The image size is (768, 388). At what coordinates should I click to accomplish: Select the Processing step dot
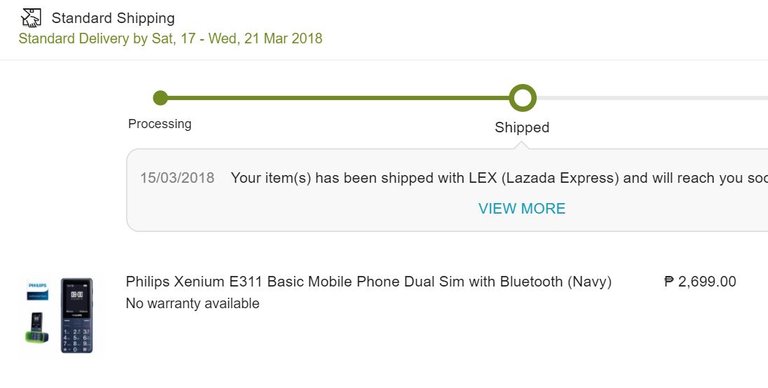tap(160, 98)
